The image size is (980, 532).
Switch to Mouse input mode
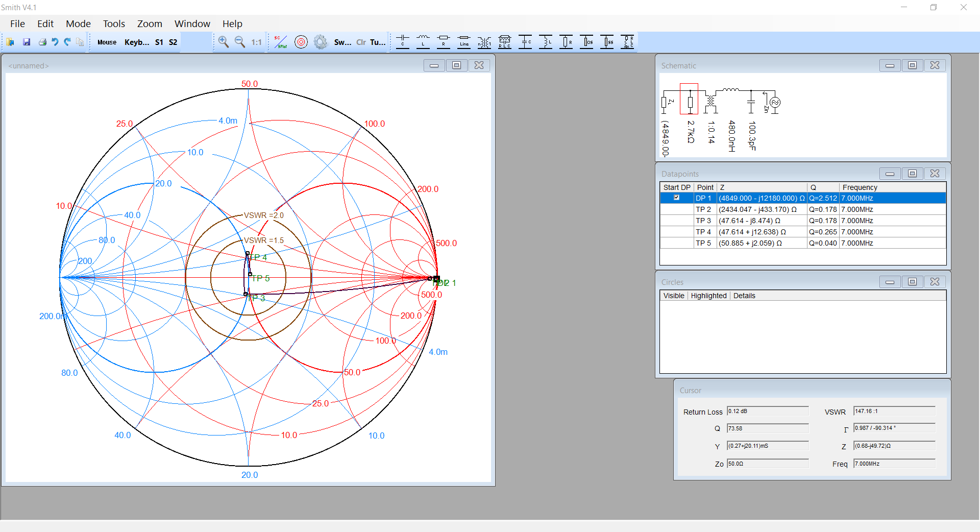(x=107, y=42)
